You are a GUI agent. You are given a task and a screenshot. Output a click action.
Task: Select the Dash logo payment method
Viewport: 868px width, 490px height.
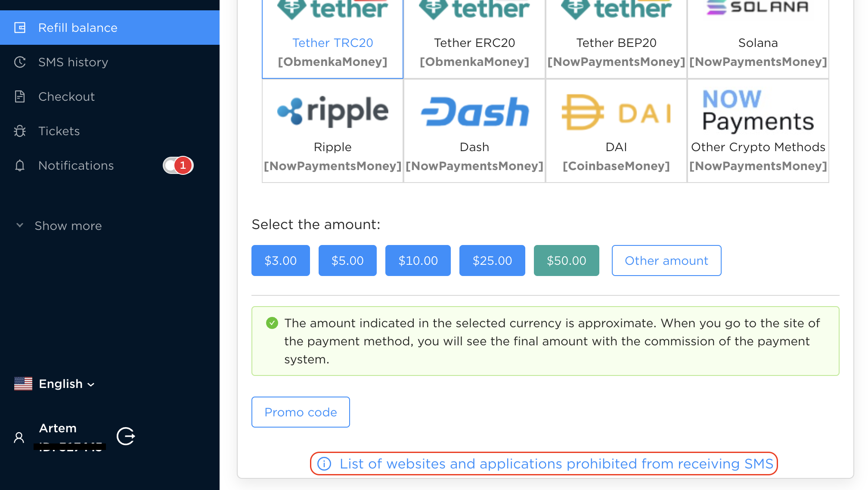point(474,112)
